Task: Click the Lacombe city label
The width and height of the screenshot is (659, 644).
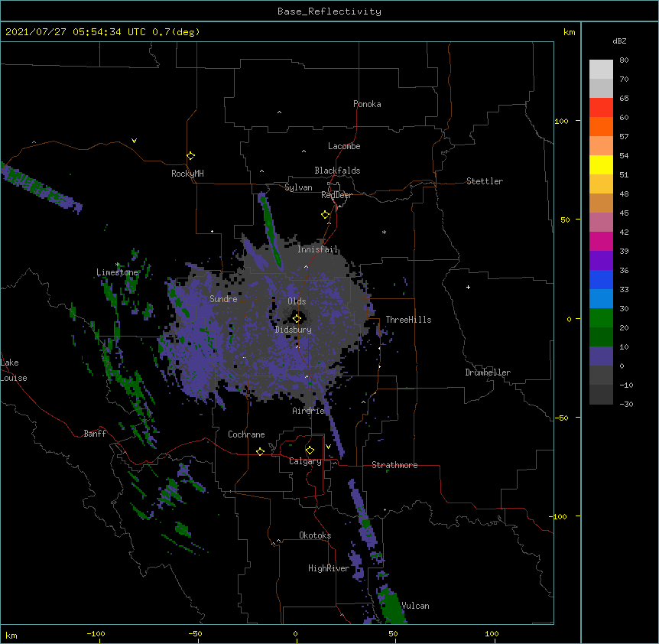Action: [344, 146]
